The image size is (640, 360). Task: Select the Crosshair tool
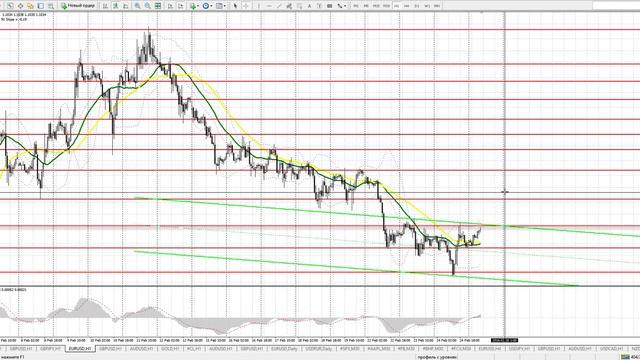[246, 6]
